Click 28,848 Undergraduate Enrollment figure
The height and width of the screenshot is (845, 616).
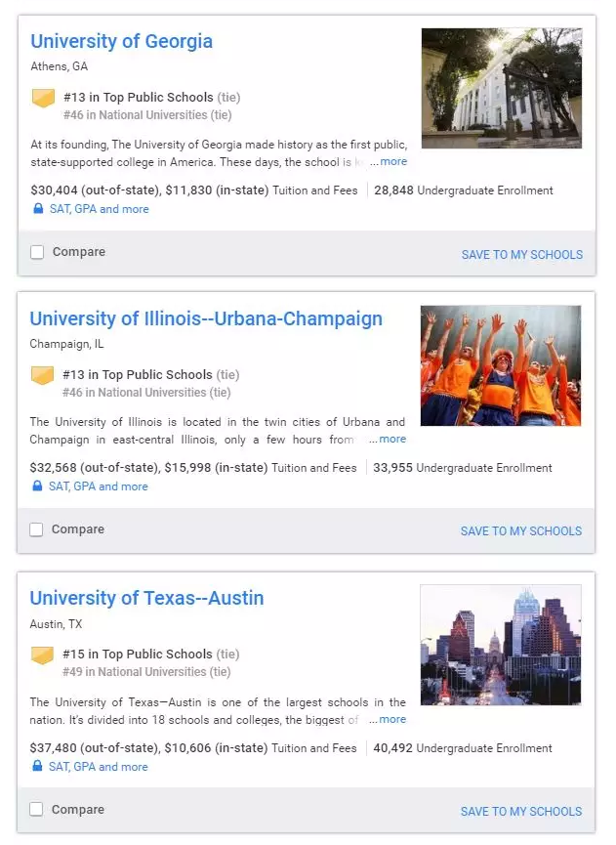(x=464, y=190)
